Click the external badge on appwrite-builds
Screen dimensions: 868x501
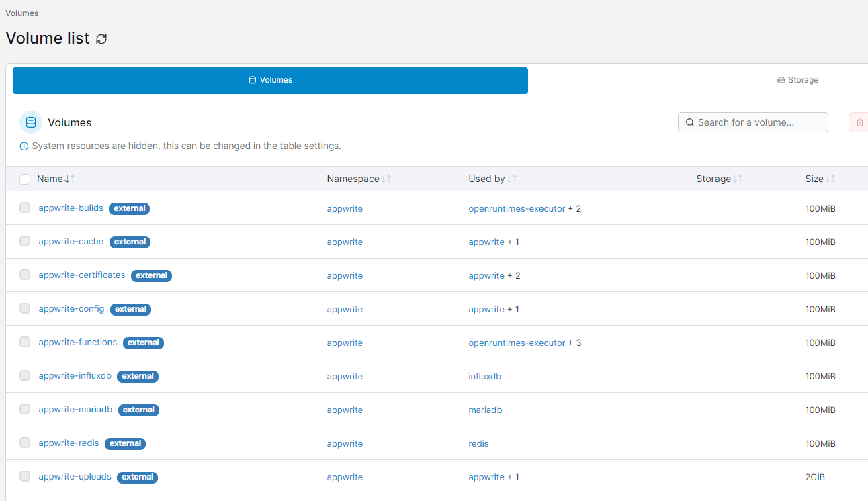point(130,208)
